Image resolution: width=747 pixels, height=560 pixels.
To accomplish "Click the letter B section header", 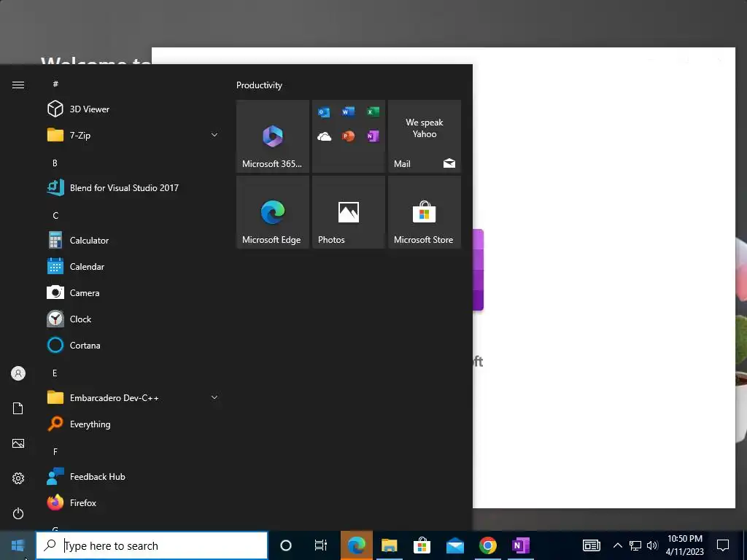I will click(x=55, y=163).
